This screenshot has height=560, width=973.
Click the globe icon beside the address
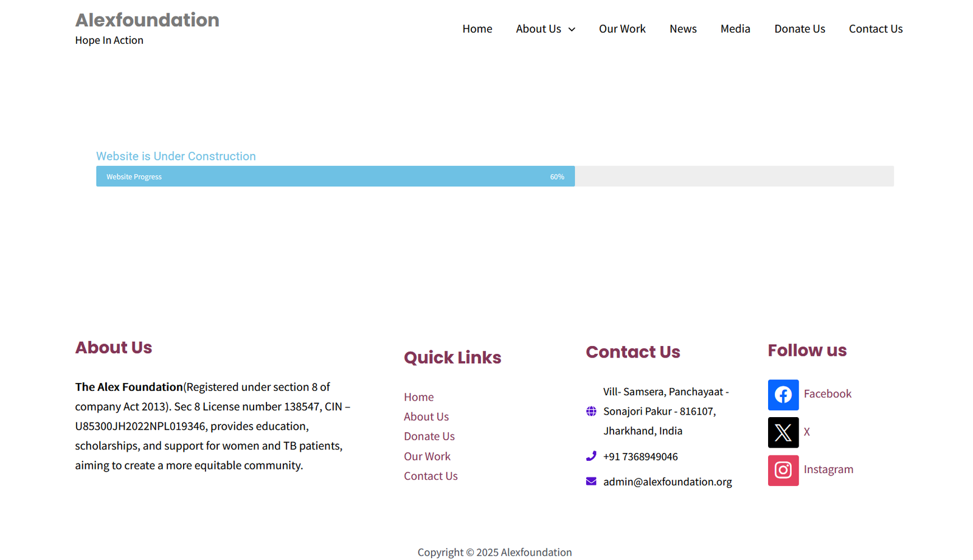coord(590,411)
